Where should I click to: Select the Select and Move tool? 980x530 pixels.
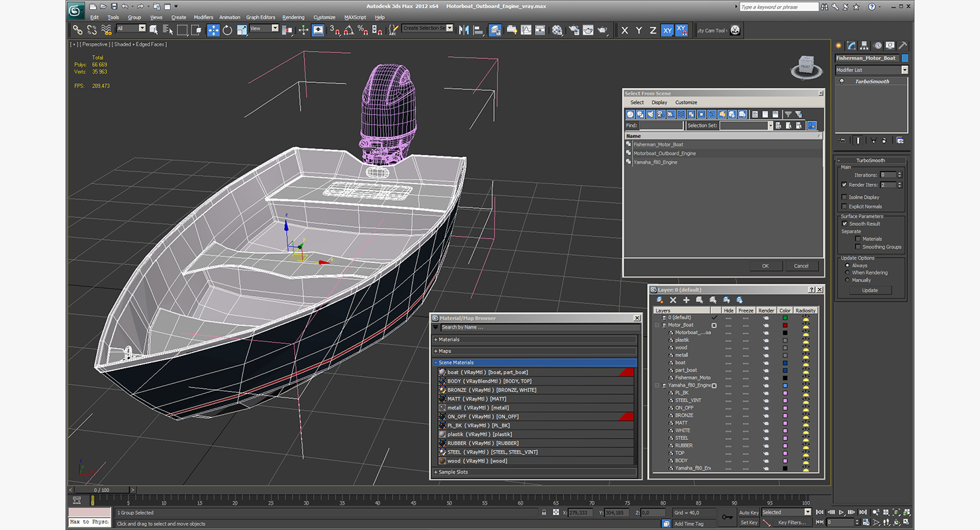213,30
